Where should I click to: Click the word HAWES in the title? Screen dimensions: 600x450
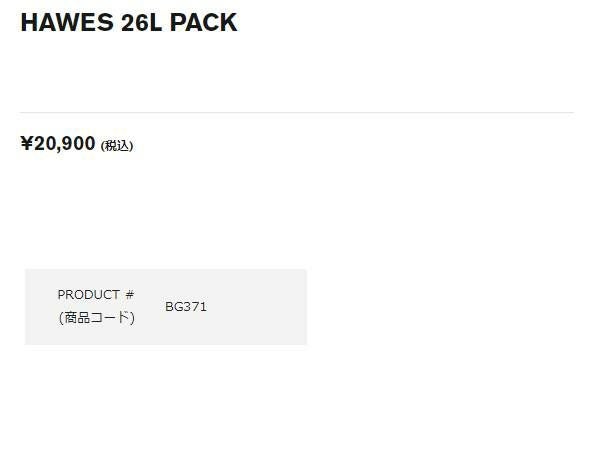click(59, 23)
